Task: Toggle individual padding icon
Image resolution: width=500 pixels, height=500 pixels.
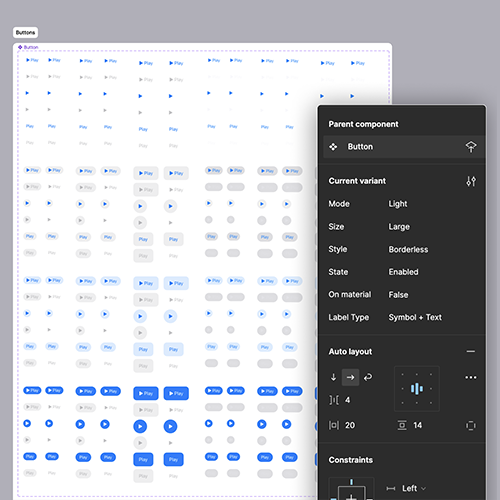Action: (x=471, y=426)
